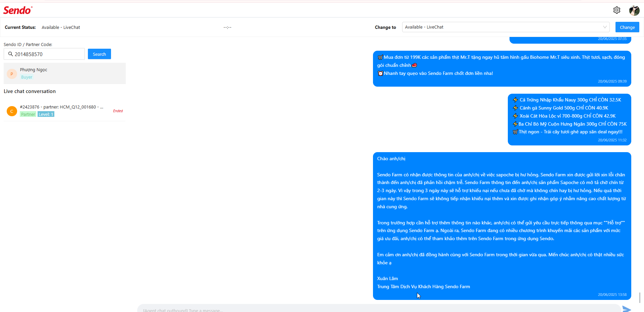Click the Buyer tag under Phượng Ngọc
This screenshot has width=644, height=312.
(x=26, y=77)
